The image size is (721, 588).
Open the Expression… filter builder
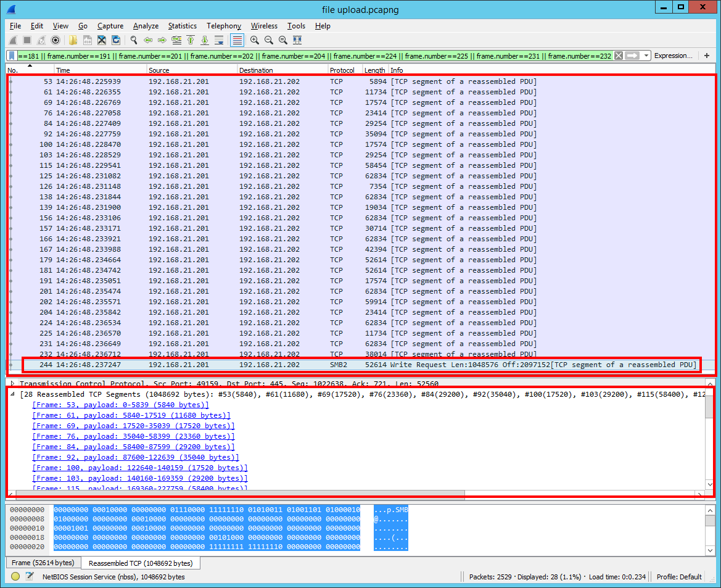click(x=673, y=56)
